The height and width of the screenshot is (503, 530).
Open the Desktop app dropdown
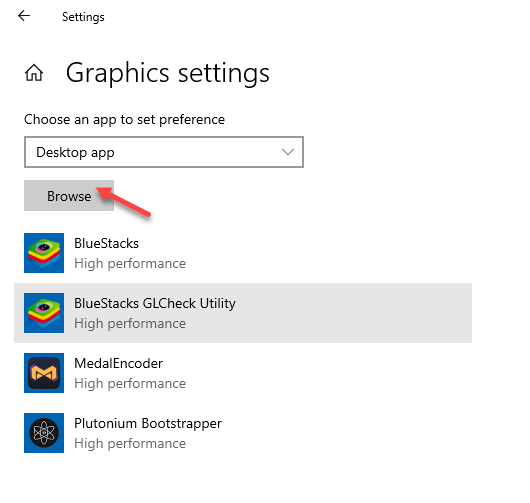pyautogui.click(x=164, y=152)
